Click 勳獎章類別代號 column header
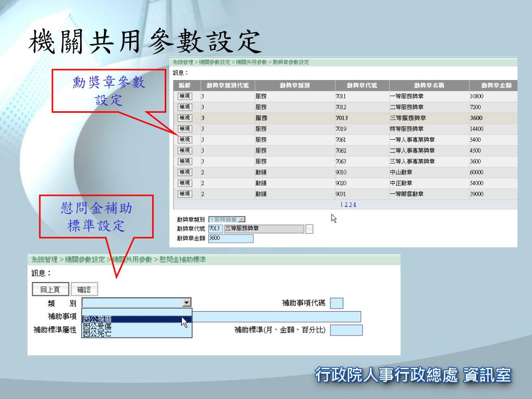Image resolution: width=532 pixels, height=399 pixels. (x=228, y=85)
